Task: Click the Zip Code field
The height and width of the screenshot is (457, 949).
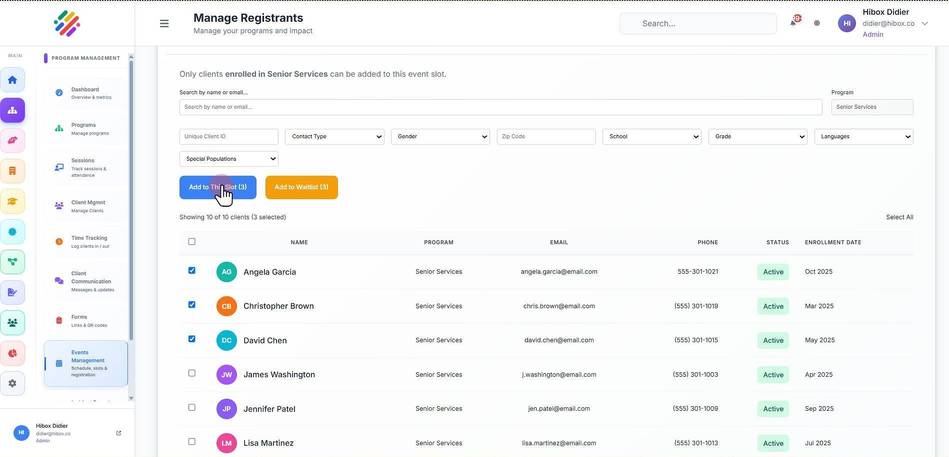Action: click(546, 137)
